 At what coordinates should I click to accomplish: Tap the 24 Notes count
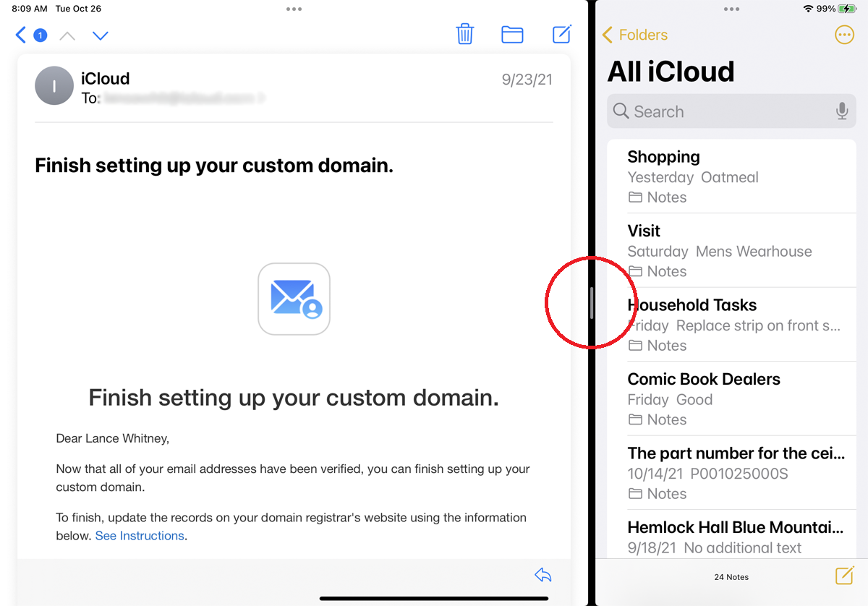coord(731,577)
